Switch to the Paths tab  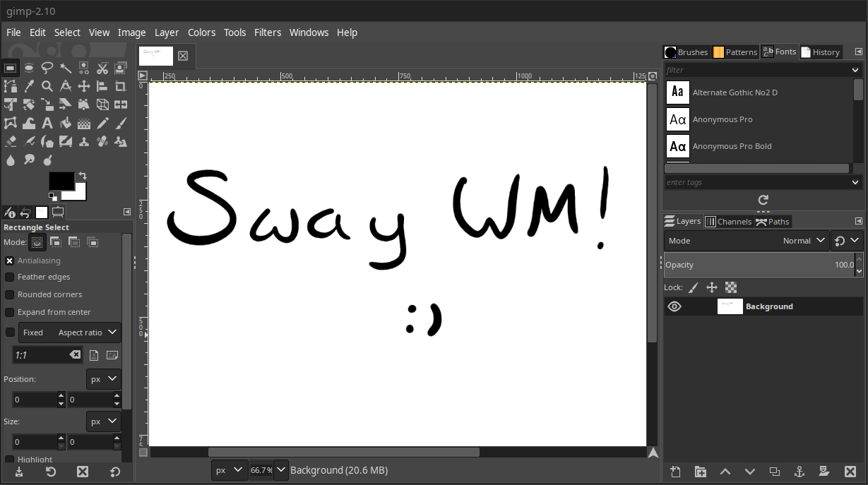pyautogui.click(x=773, y=222)
